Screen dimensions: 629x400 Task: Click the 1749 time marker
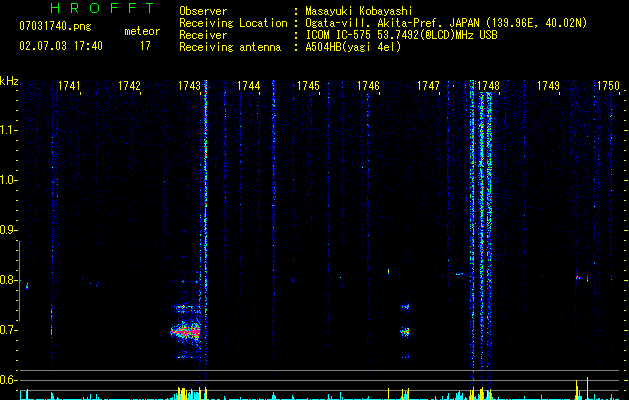tap(548, 86)
